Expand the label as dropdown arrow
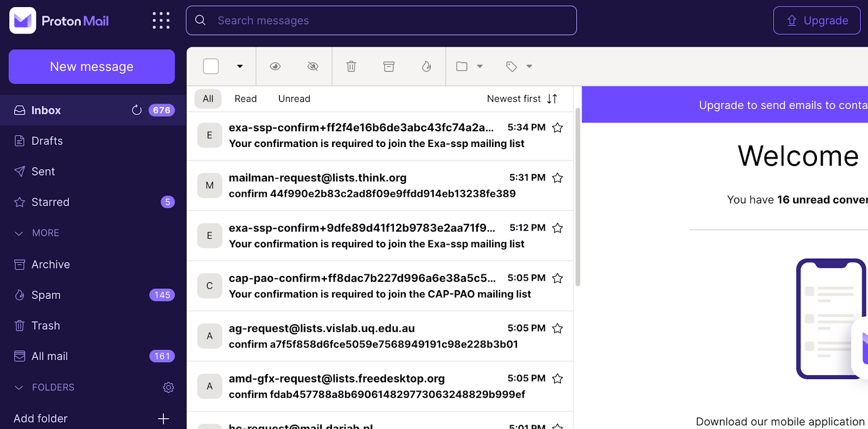Screen dimensions: 868x429 click(529, 66)
